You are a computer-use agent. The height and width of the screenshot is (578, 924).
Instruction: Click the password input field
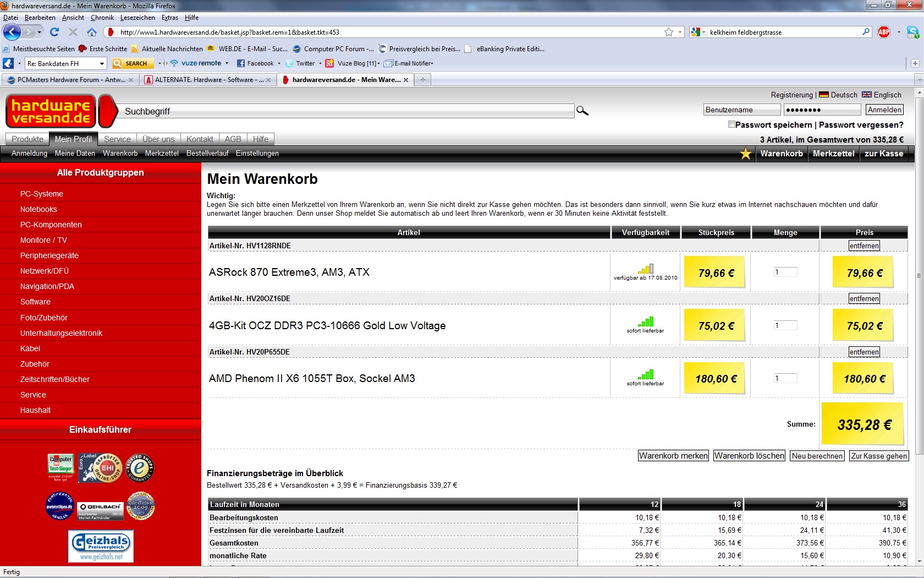[x=822, y=110]
